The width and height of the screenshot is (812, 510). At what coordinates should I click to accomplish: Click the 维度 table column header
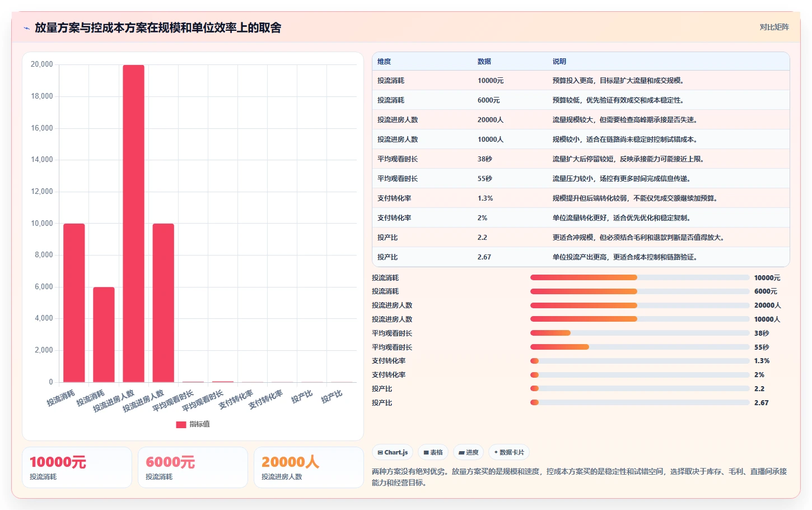(384, 62)
